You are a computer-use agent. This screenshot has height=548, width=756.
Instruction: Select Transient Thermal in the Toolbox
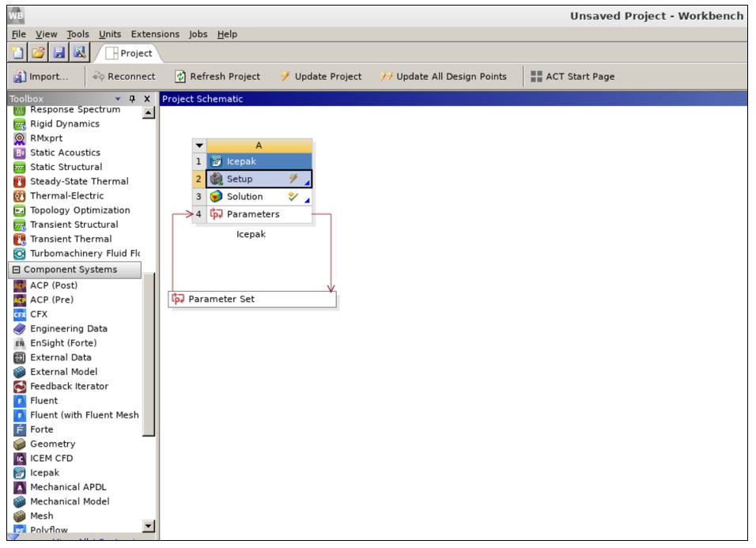click(x=71, y=240)
